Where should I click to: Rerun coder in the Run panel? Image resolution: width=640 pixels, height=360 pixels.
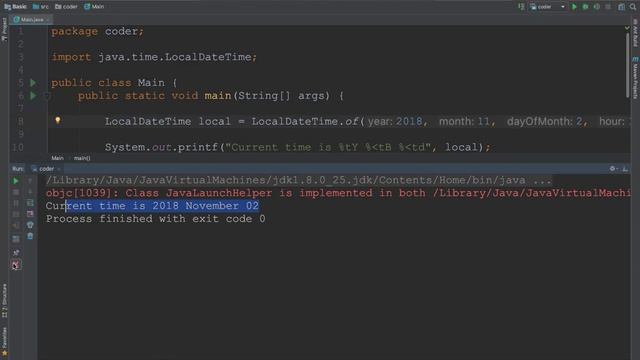(16, 181)
